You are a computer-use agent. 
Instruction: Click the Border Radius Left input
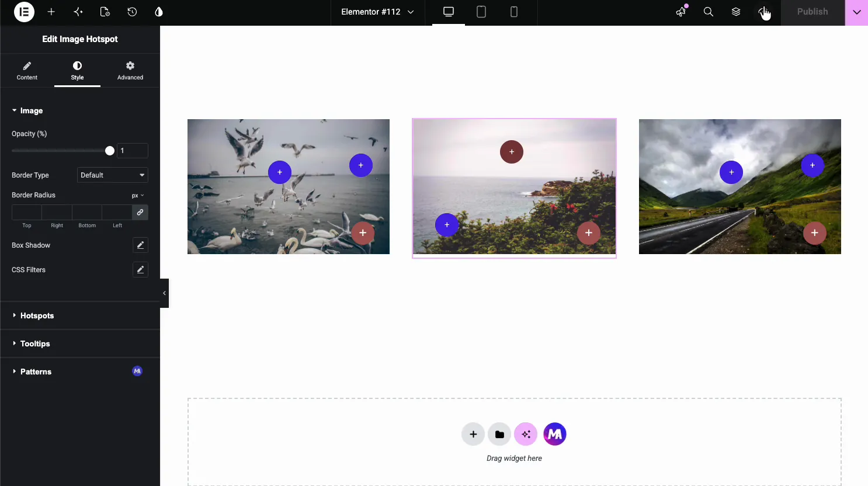pyautogui.click(x=117, y=213)
